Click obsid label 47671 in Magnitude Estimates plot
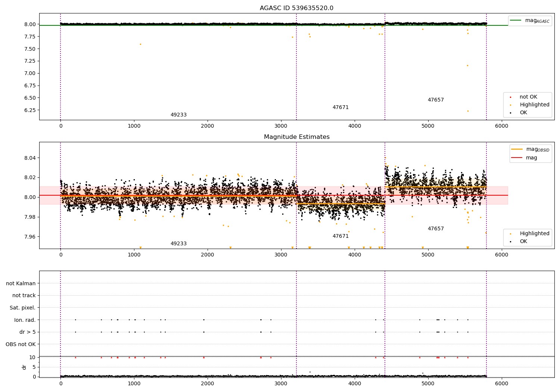The image size is (560, 392). point(340,236)
